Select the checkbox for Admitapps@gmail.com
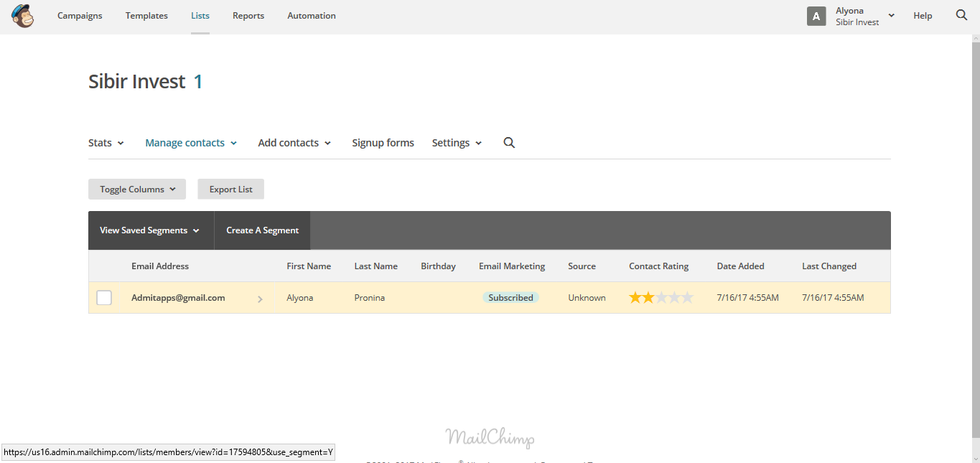 coord(103,297)
